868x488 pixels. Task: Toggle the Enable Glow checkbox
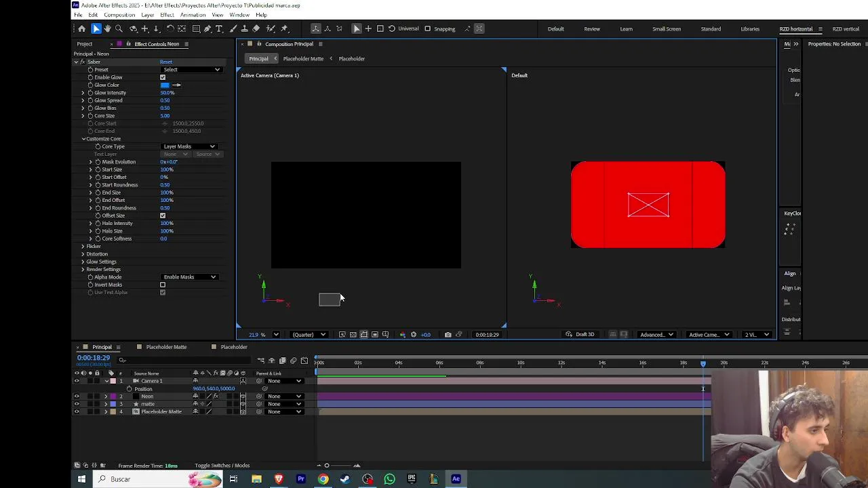coord(163,77)
